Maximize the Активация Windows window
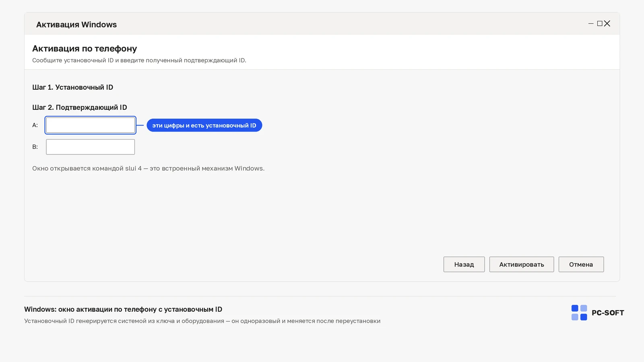Screen dimensions: 644x362 600,24
